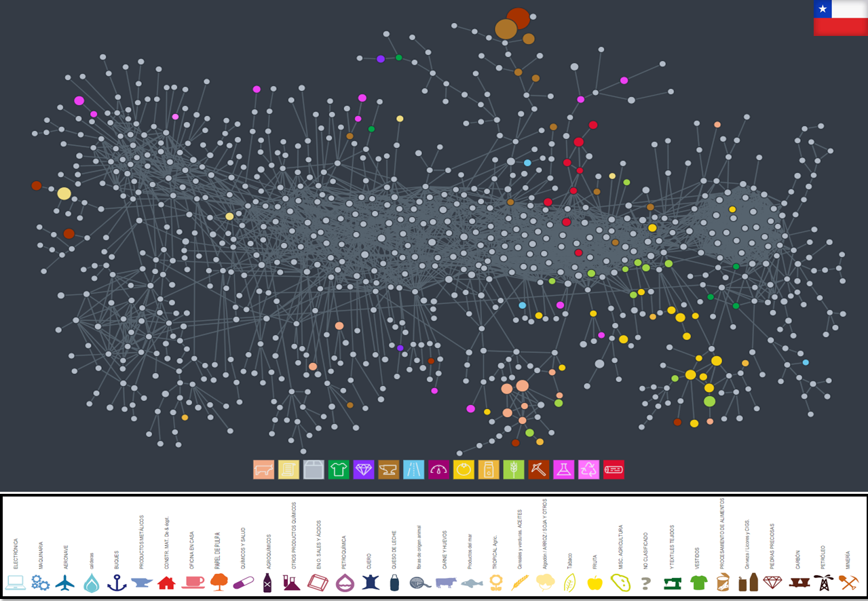
Task: Click the pickaxe minerals category icon
Action: tap(539, 469)
